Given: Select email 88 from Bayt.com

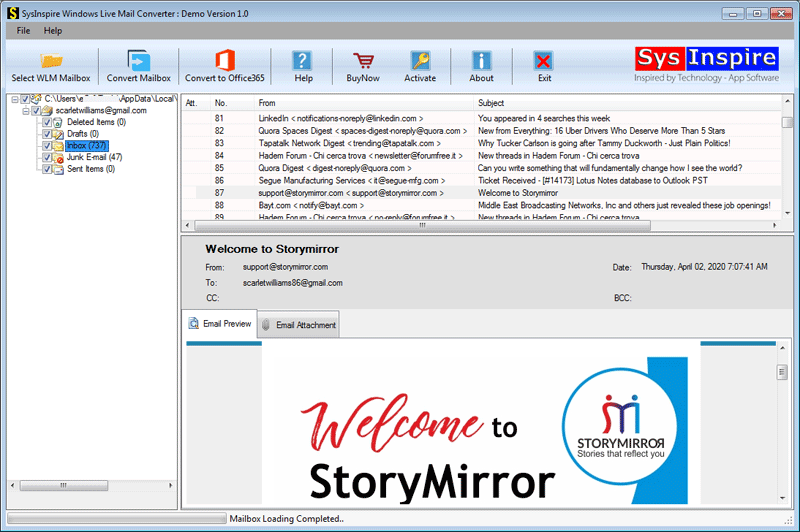Looking at the screenshot, I should (482, 206).
